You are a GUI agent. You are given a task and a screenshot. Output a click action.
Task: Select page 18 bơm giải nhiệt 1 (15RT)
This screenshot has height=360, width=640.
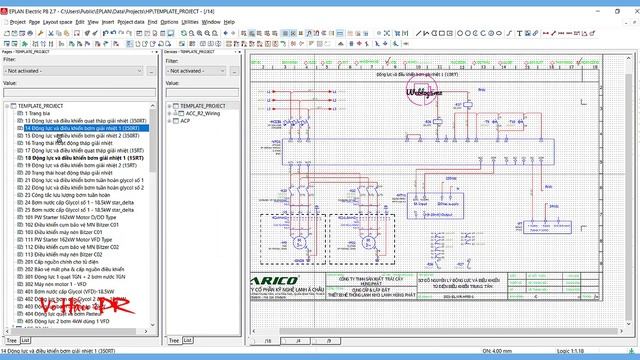[x=84, y=158]
